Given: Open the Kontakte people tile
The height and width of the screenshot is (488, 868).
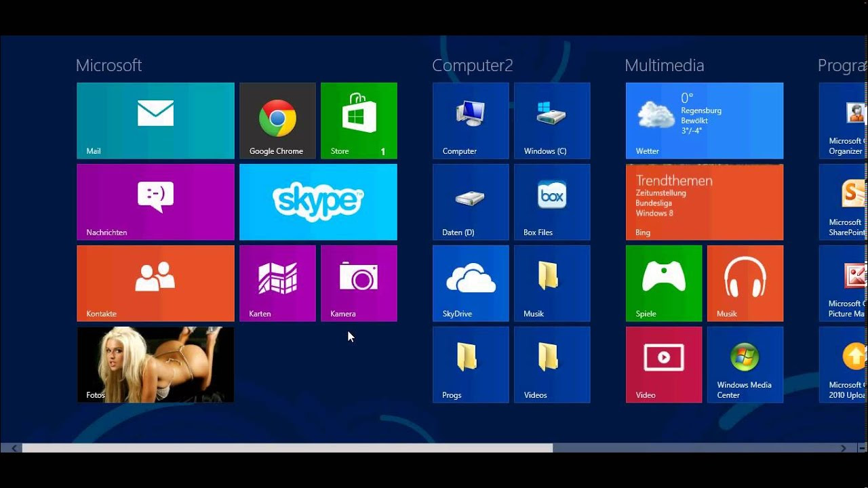Looking at the screenshot, I should 155,283.
